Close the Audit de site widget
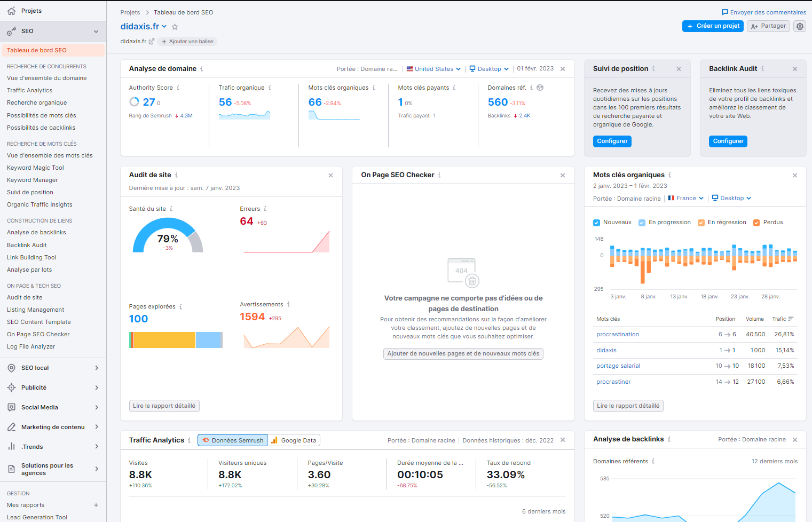 [x=330, y=175]
